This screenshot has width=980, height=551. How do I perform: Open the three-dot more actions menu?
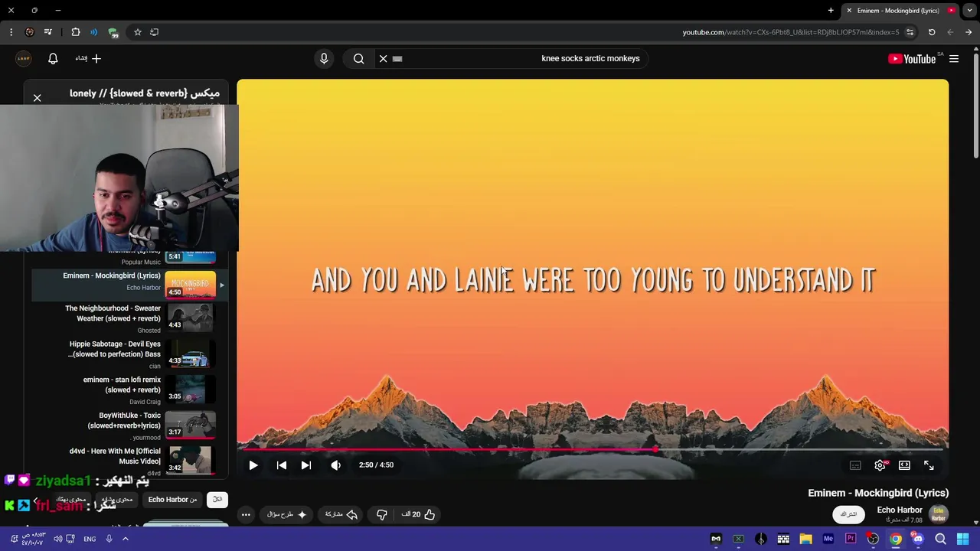pyautogui.click(x=246, y=514)
